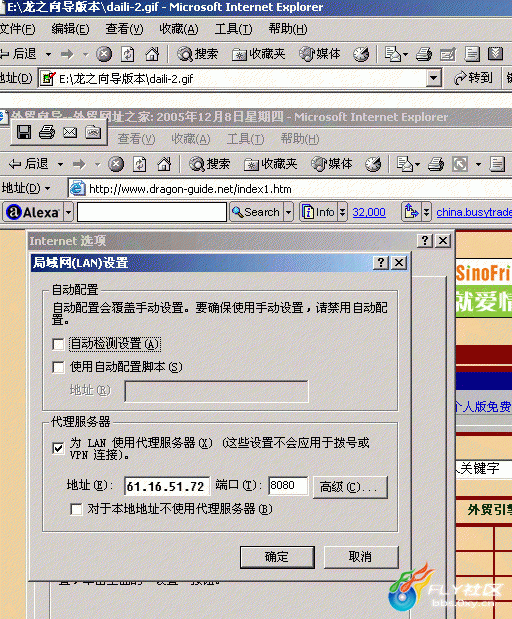
Task: Click the save floppy disk icon on the image toolbar
Action: point(24,132)
